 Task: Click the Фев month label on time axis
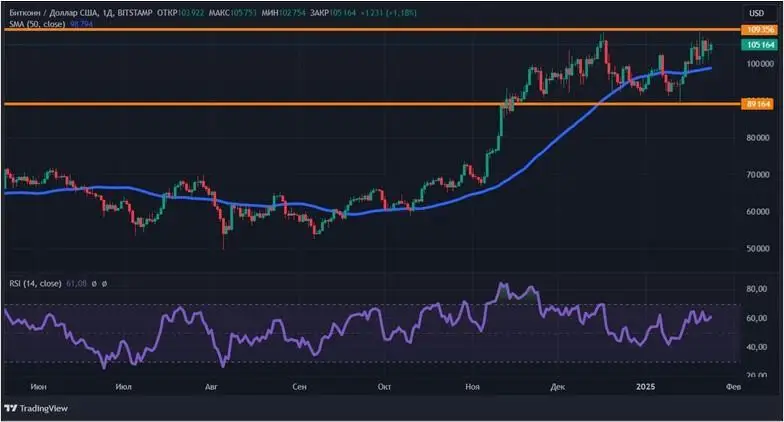coord(733,383)
